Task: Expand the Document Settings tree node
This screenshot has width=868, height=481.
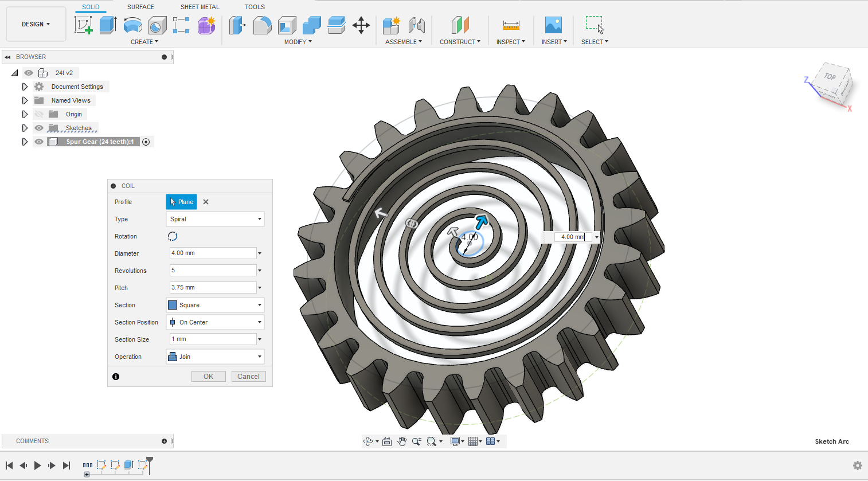Action: pyautogui.click(x=25, y=87)
